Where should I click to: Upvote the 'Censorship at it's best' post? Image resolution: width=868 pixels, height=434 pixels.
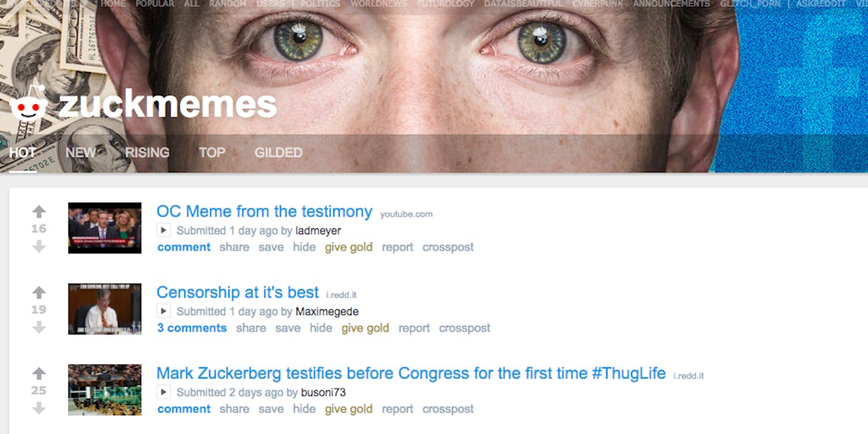39,292
